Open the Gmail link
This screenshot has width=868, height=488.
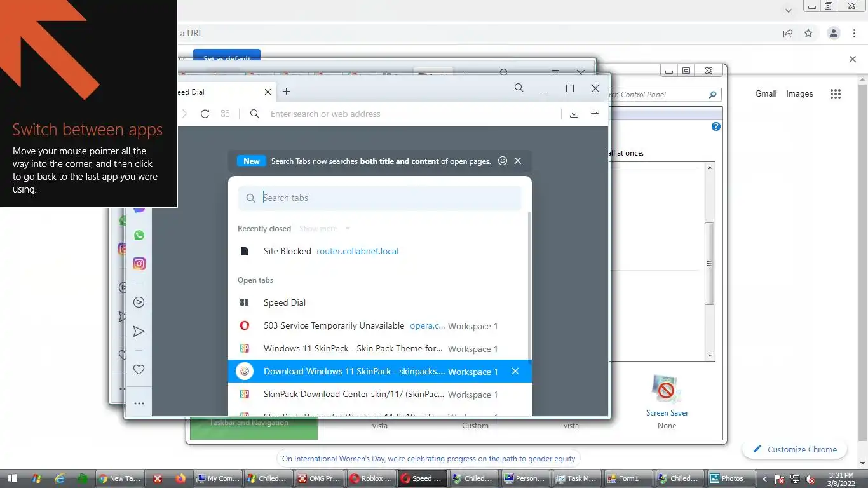tap(766, 93)
